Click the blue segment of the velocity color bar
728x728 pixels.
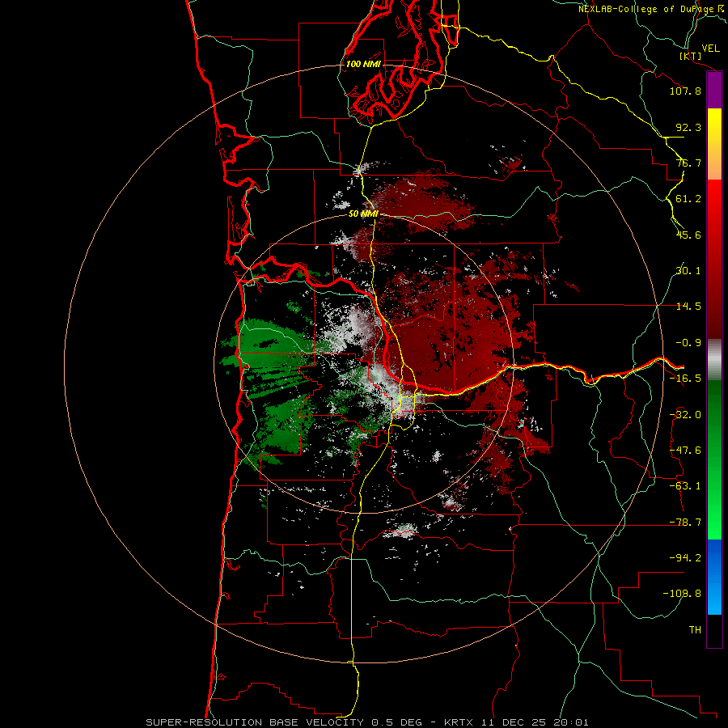[x=714, y=577]
